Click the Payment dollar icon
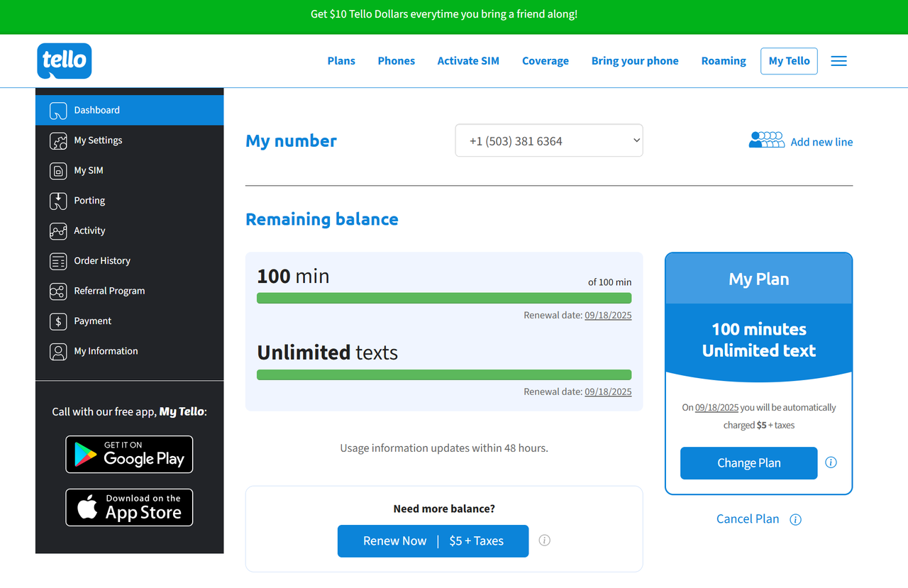 (58, 321)
